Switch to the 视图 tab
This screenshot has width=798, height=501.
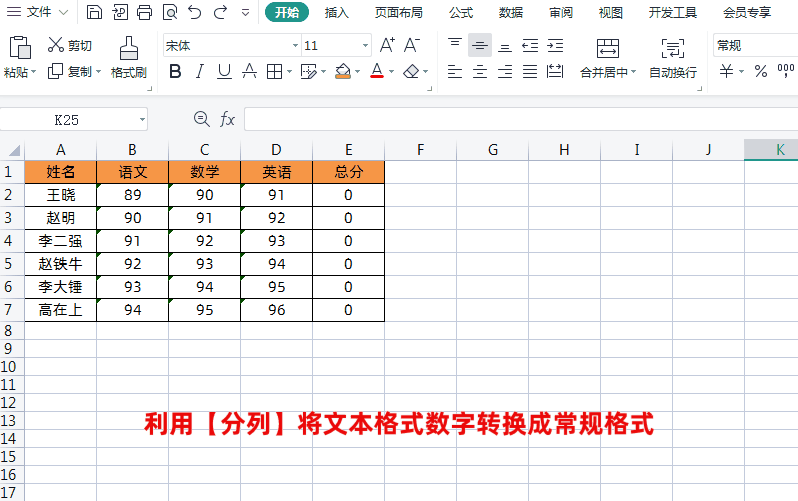point(611,12)
